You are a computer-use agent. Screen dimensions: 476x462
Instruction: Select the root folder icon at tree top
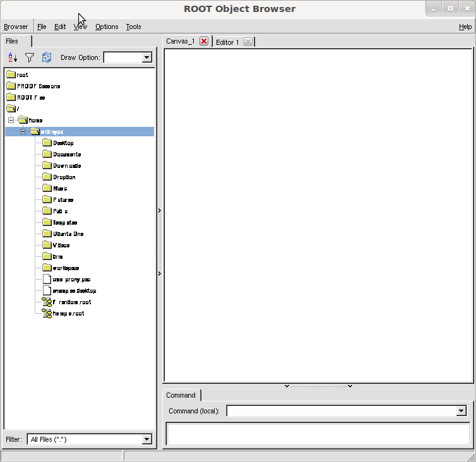point(11,74)
